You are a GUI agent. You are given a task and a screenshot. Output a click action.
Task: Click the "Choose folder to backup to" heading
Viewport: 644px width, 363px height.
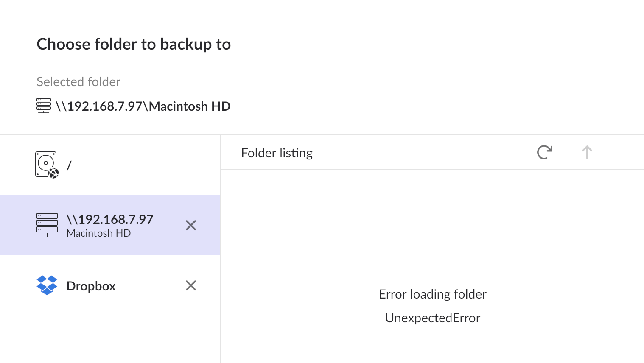click(x=134, y=44)
